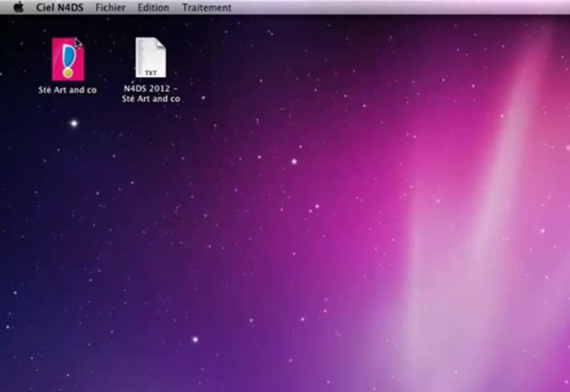Open the Apple menu
The width and height of the screenshot is (570, 392).
pyautogui.click(x=19, y=7)
